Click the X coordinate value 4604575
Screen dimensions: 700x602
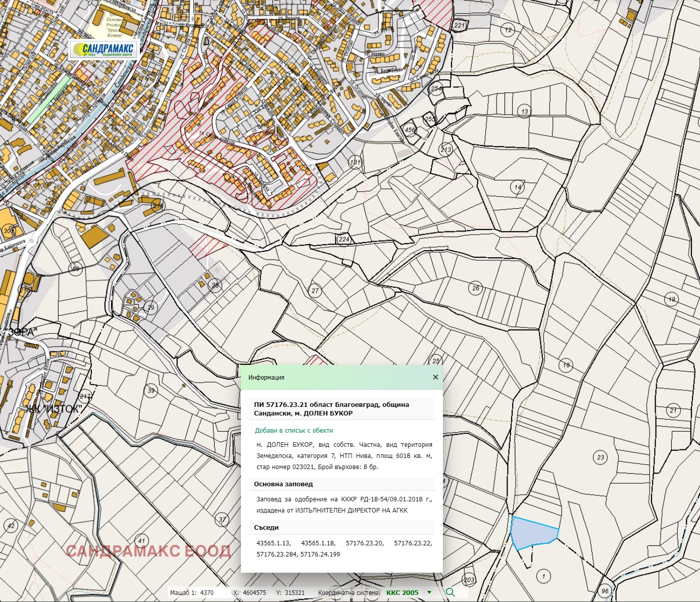[x=255, y=592]
